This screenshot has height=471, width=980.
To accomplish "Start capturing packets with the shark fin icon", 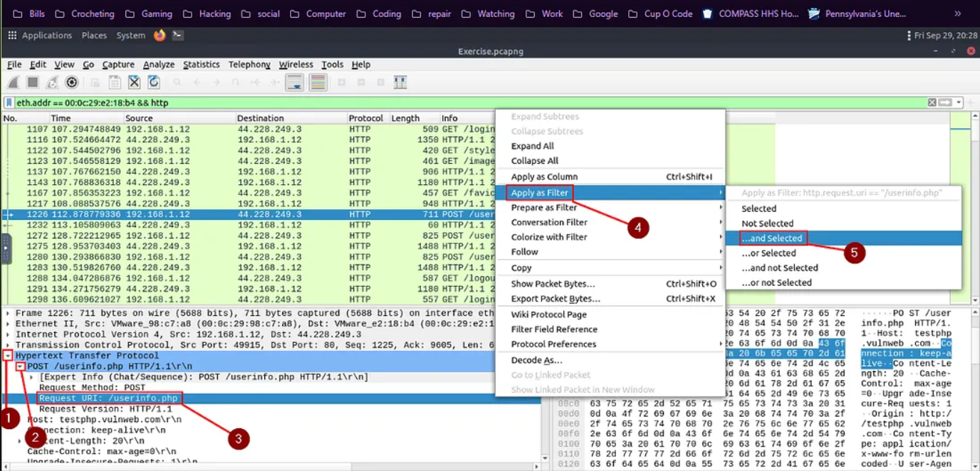I will click(14, 83).
